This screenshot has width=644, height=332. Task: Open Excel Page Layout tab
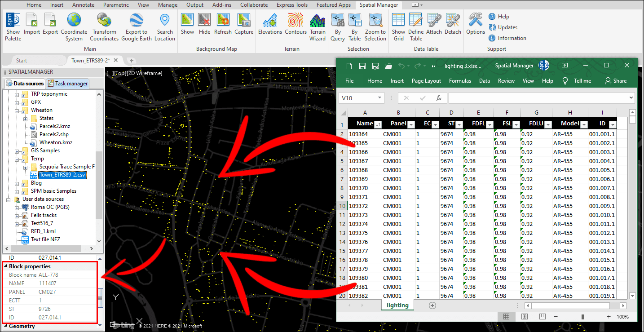coord(426,81)
